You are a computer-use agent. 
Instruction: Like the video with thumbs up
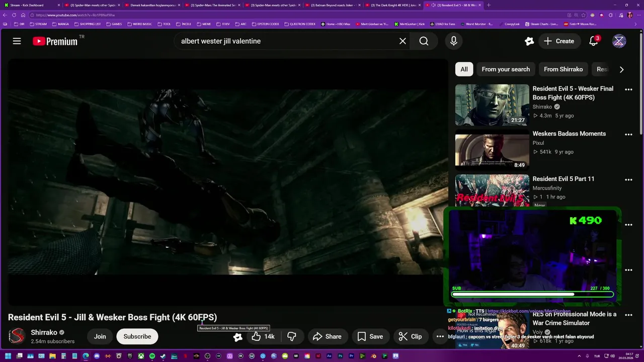pos(263,336)
